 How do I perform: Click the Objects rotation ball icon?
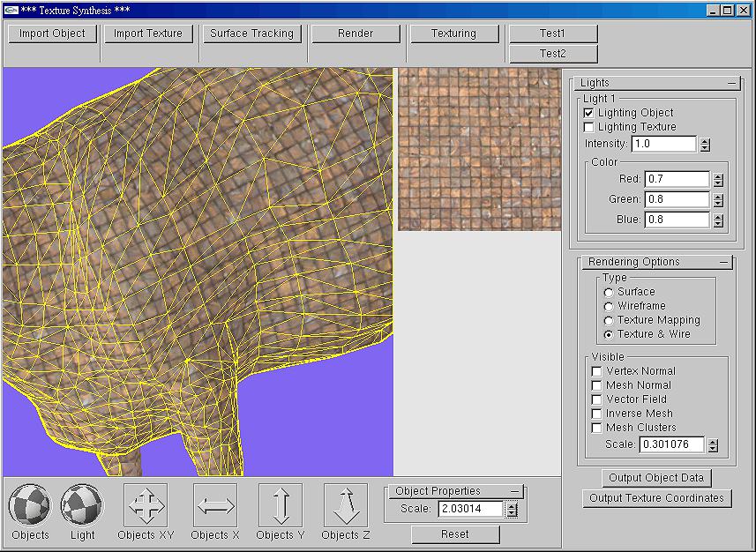(30, 505)
